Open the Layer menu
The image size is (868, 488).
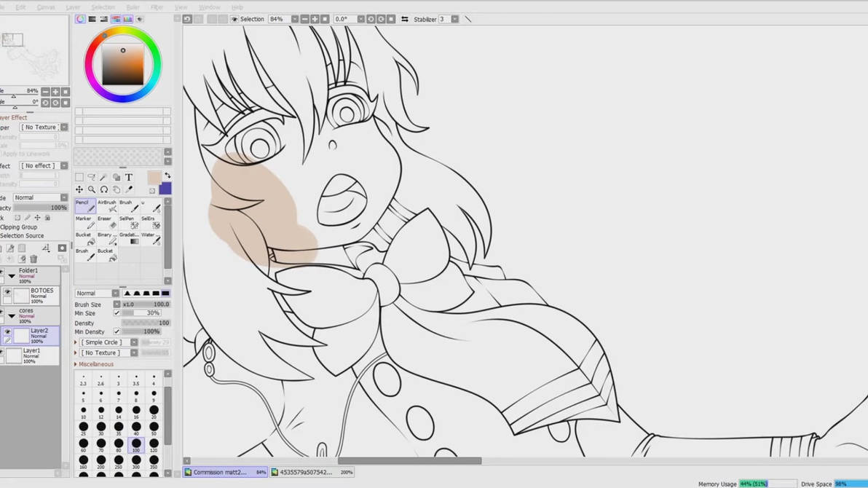click(x=73, y=7)
